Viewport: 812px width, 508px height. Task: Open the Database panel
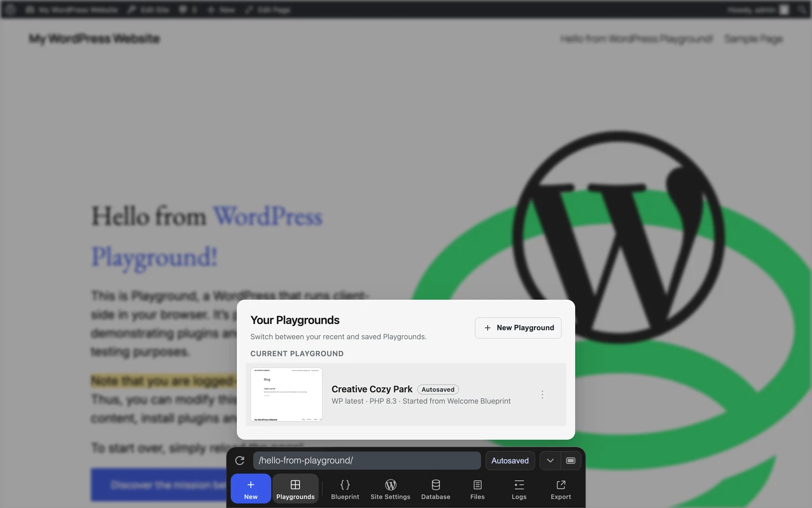(436, 489)
